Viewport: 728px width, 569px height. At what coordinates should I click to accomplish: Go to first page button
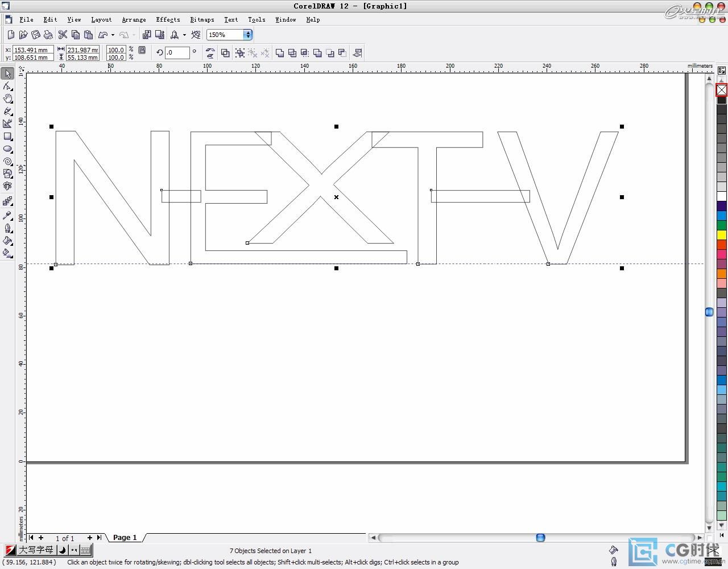(x=31, y=537)
